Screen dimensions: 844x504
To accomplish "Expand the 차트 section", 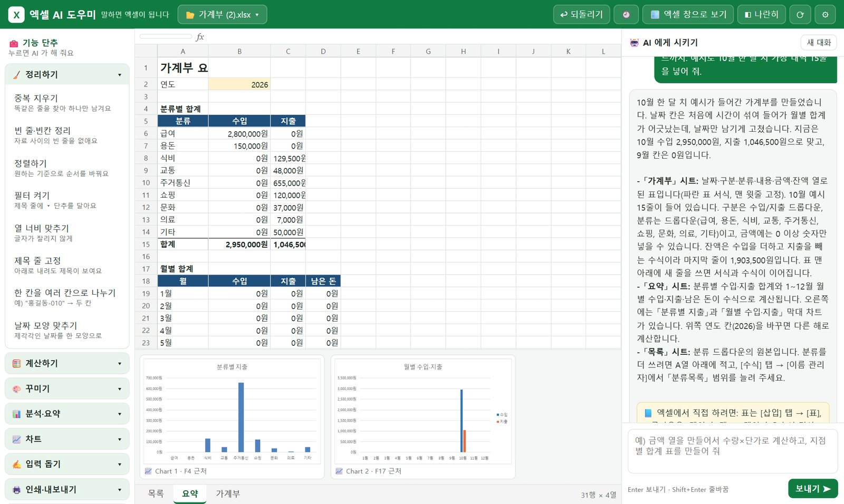I will click(x=67, y=439).
